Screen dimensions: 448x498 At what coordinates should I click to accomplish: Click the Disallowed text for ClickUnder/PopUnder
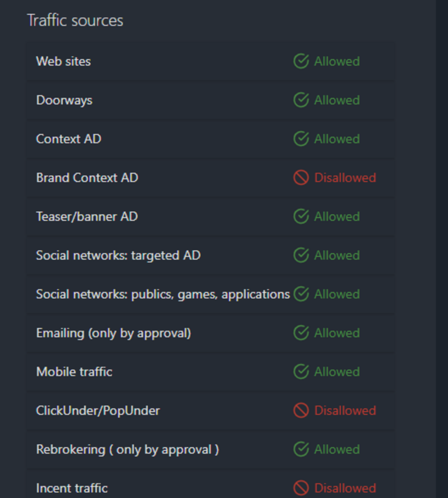tap(345, 410)
